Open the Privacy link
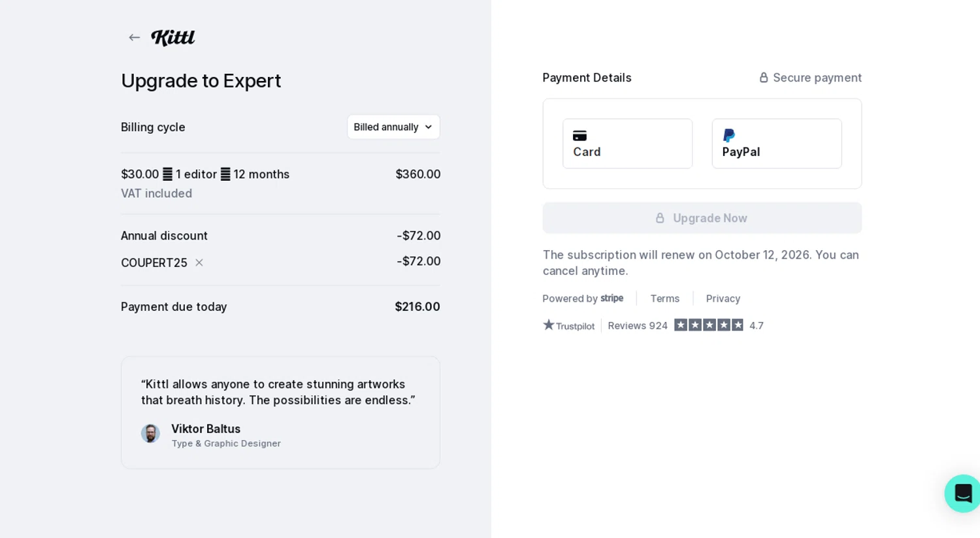Image resolution: width=980 pixels, height=538 pixels. (723, 298)
